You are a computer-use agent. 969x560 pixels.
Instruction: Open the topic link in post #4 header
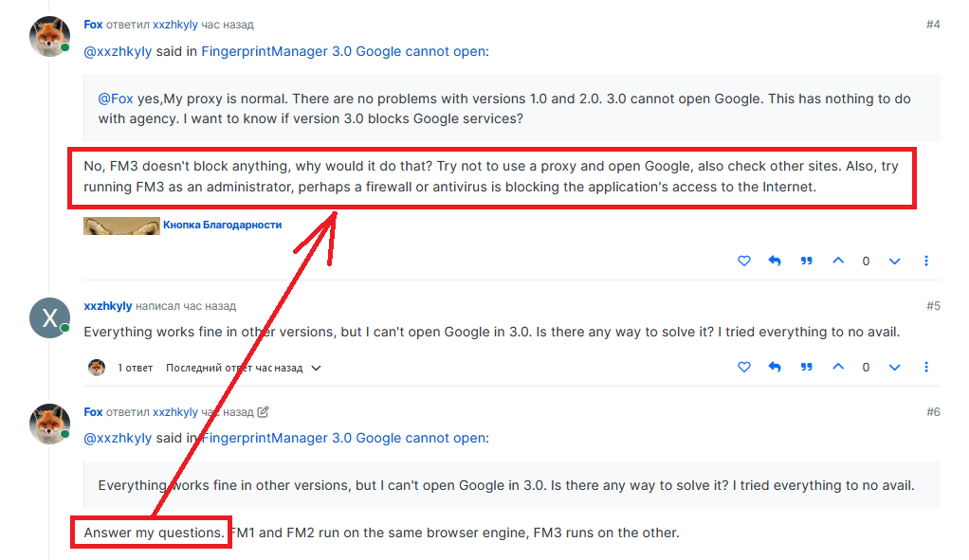click(x=343, y=51)
